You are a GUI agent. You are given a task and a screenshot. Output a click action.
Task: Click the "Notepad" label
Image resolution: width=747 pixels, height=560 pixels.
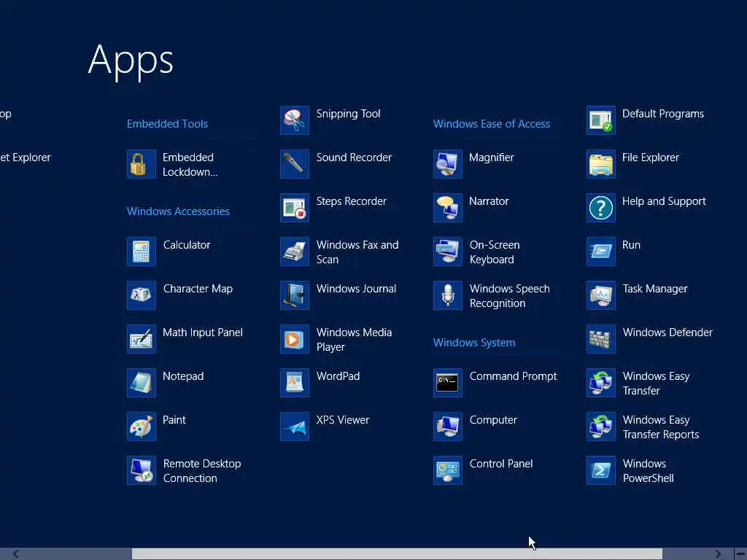pos(183,376)
